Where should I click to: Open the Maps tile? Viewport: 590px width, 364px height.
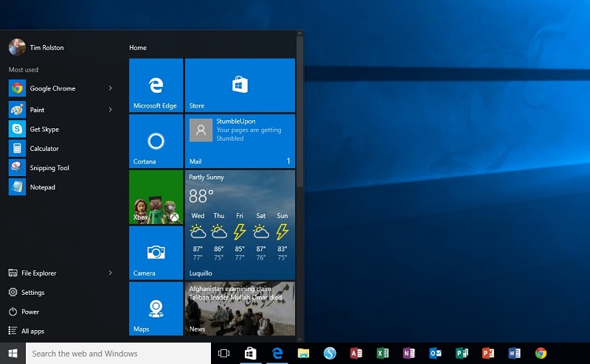(x=156, y=309)
